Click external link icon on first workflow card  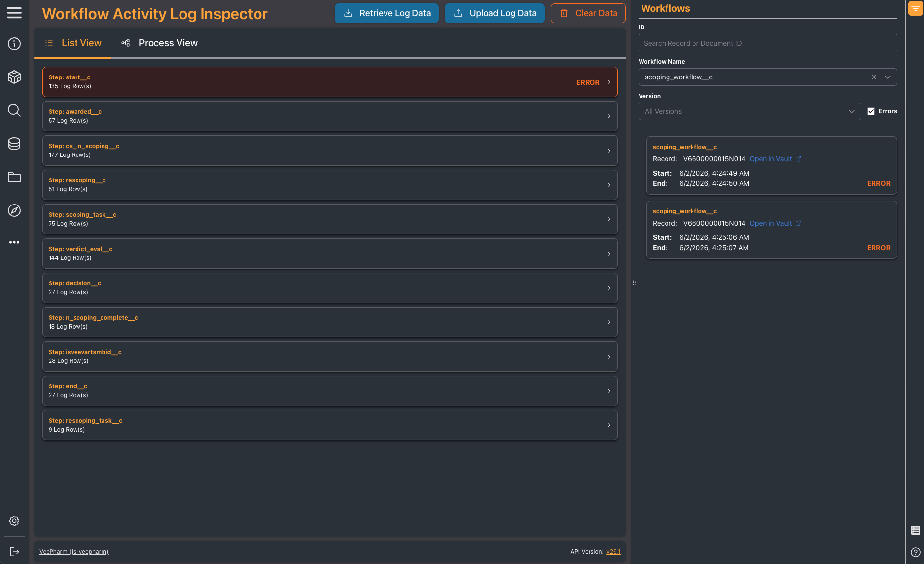(x=798, y=159)
